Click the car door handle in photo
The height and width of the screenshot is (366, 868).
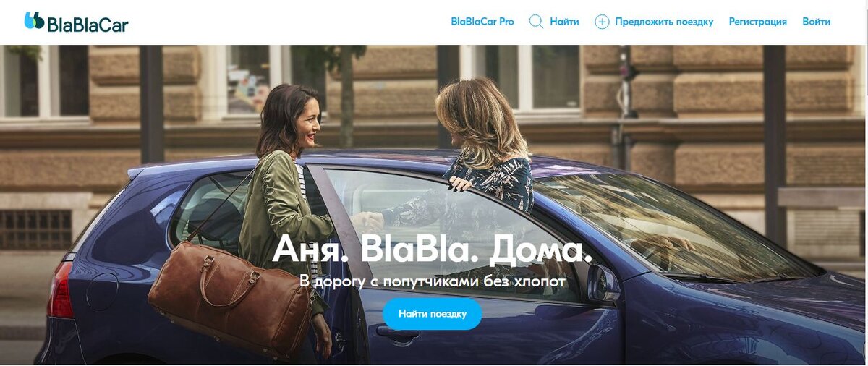pyautogui.click(x=396, y=332)
